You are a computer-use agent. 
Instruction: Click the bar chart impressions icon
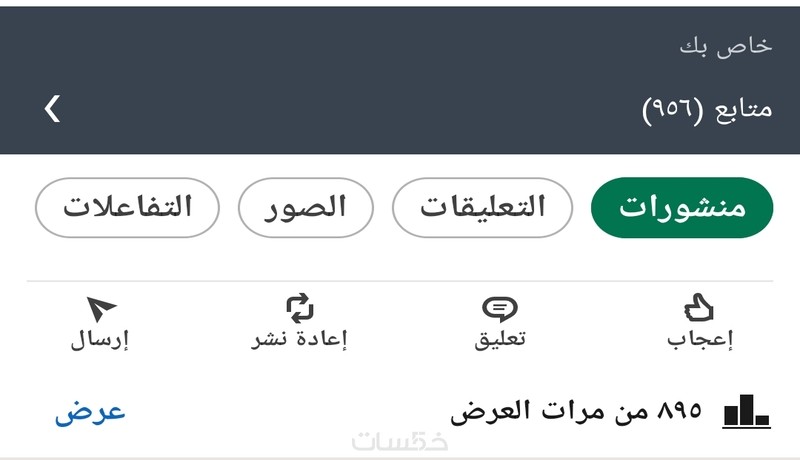pos(746,411)
